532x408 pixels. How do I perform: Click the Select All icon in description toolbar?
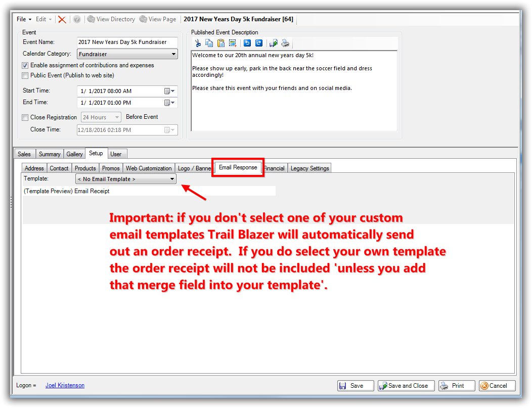[x=233, y=43]
